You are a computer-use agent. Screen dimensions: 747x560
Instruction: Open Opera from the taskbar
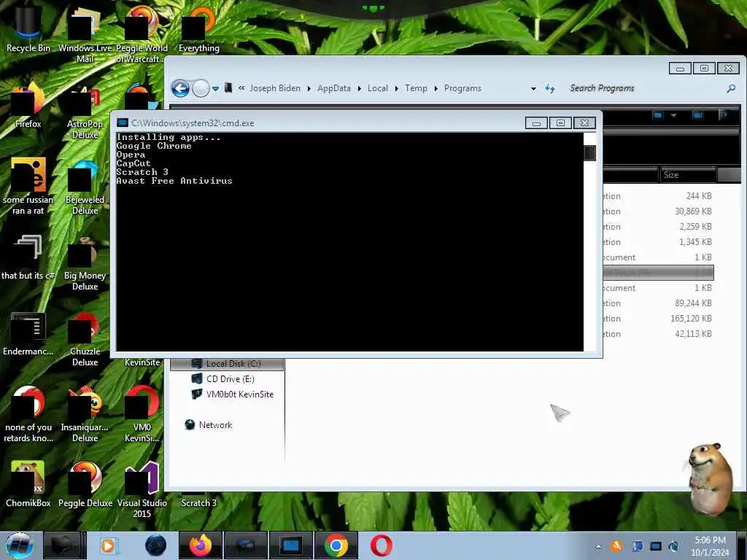pyautogui.click(x=381, y=545)
